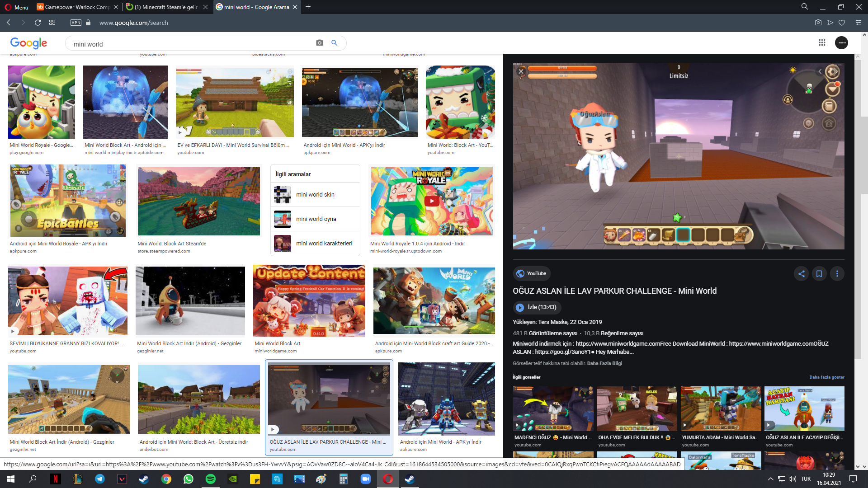This screenshot has width=868, height=488.
Task: Switch to Gamepower Warlock tab
Action: [75, 7]
